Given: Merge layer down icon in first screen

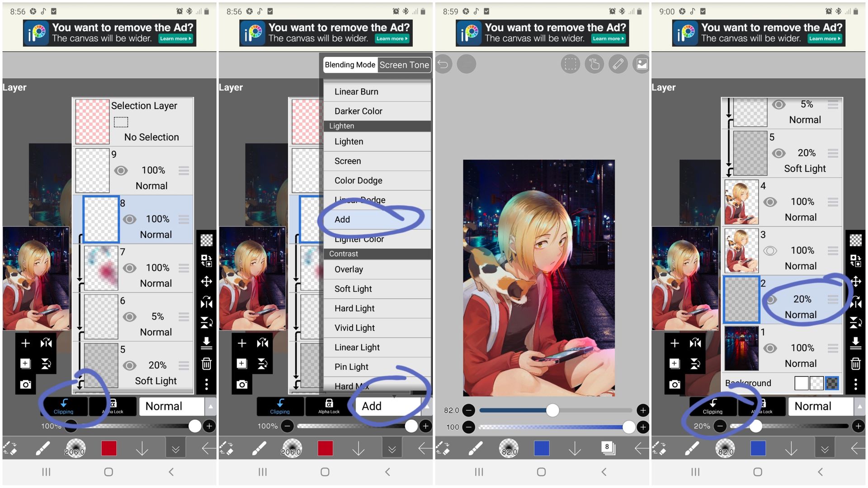Looking at the screenshot, I should point(207,343).
